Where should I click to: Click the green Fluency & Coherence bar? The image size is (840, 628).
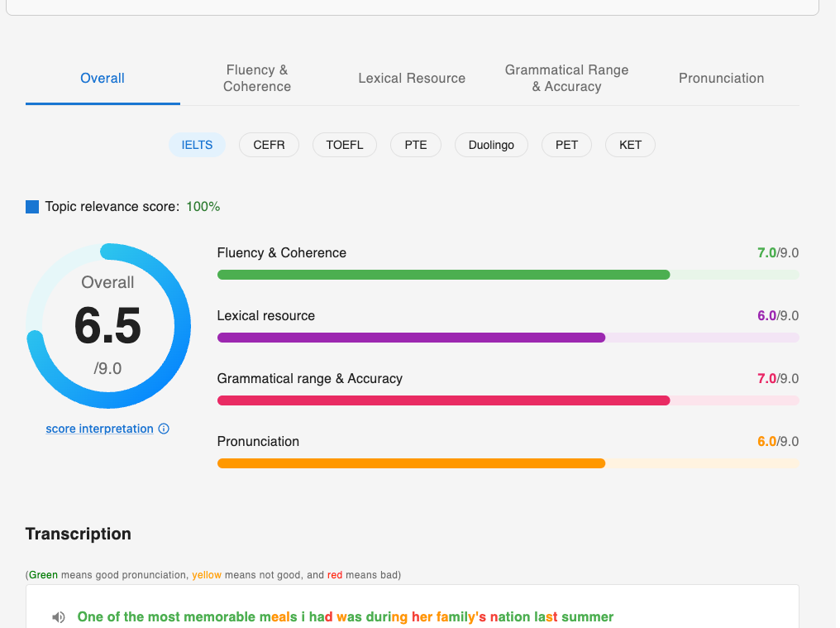[508, 275]
